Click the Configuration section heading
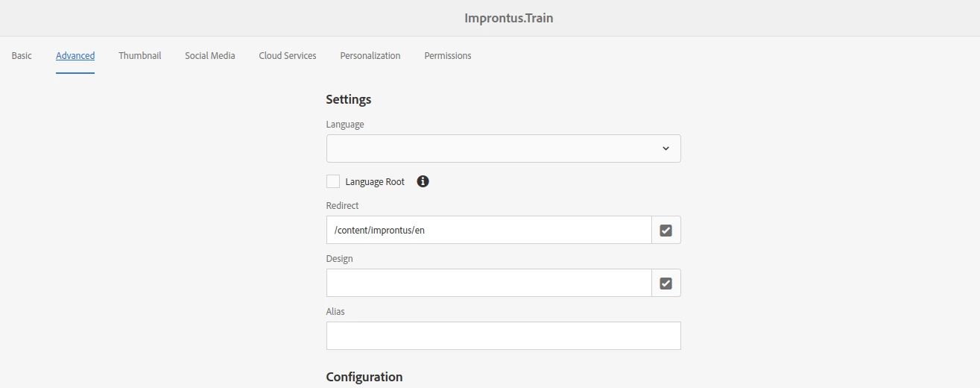The height and width of the screenshot is (388, 980). [364, 377]
